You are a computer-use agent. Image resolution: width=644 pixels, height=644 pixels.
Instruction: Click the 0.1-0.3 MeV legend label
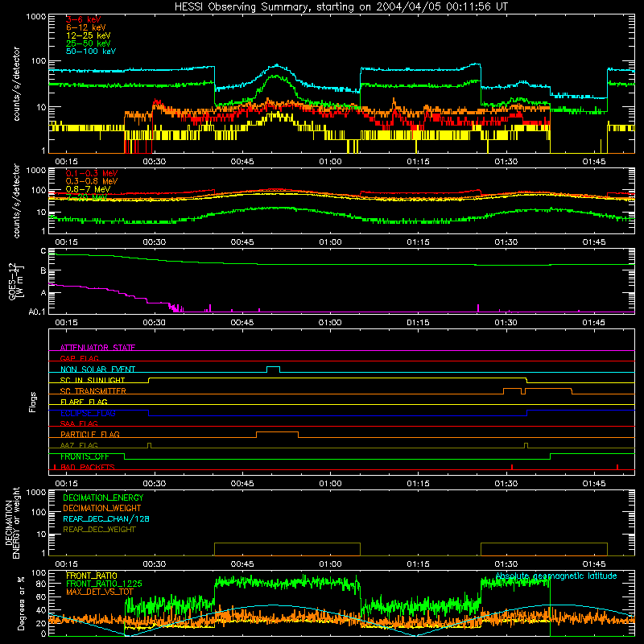click(92, 173)
